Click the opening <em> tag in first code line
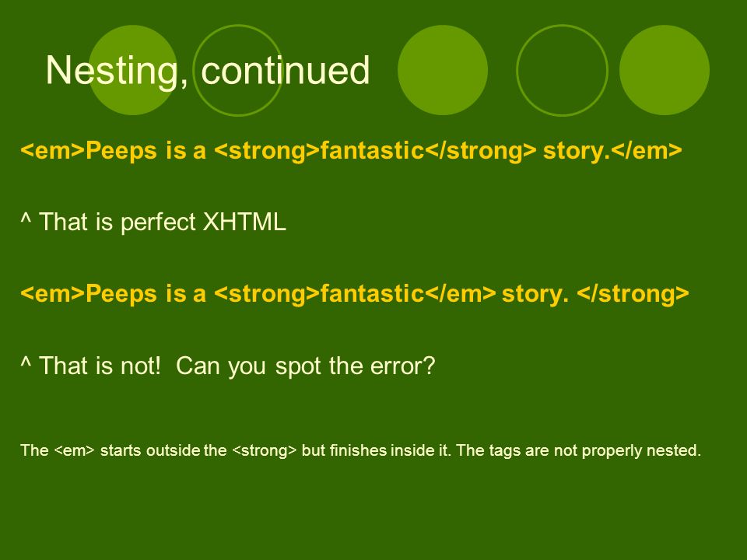This screenshot has width=747, height=560. point(52,150)
